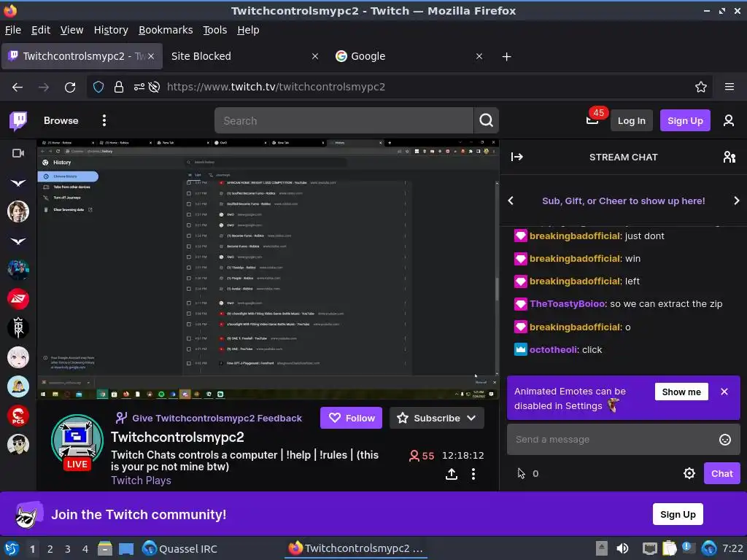The height and width of the screenshot is (560, 747).
Task: Click in the Twitch Search field
Action: pyautogui.click(x=344, y=120)
